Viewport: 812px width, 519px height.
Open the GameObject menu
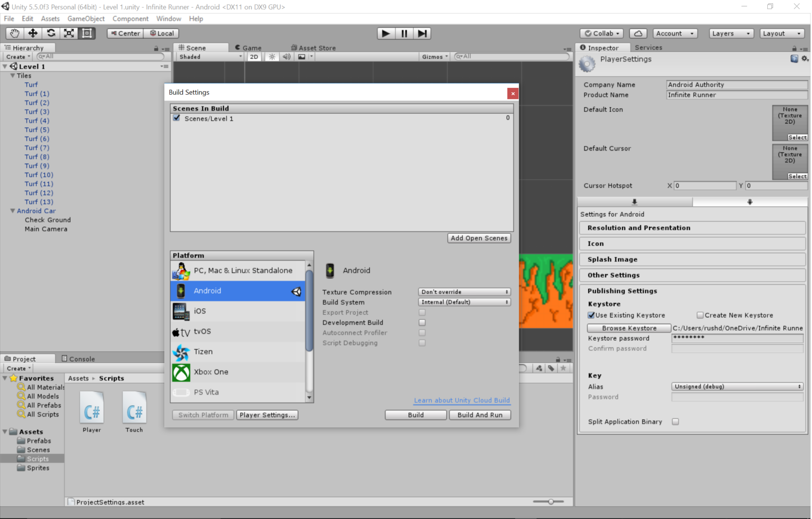tap(86, 19)
